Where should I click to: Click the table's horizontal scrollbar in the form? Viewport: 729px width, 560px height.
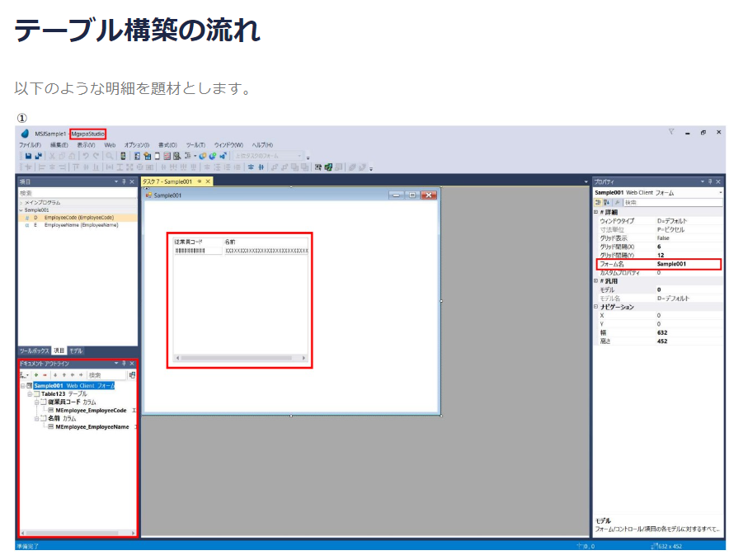[x=240, y=358]
